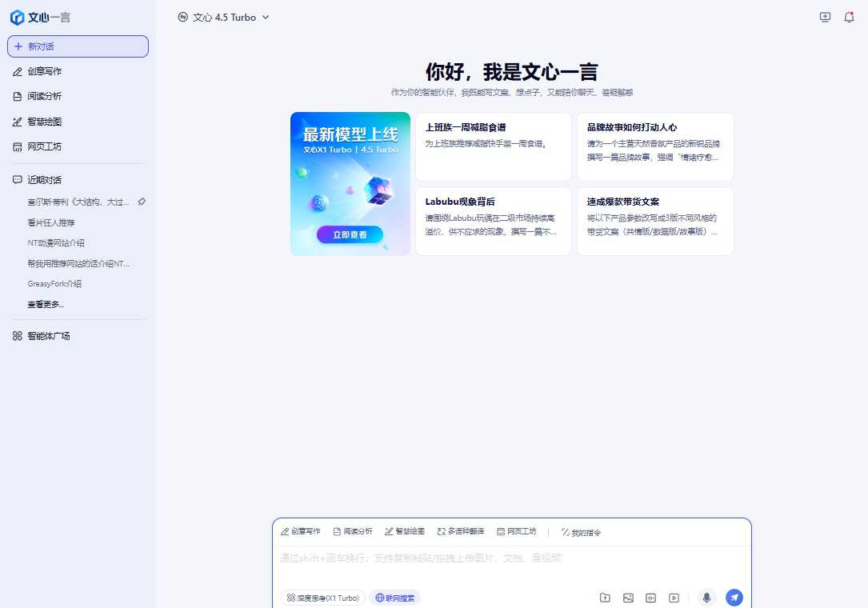Enable 联网搜索 web search
Screen dimensions: 868x608
pos(394,598)
